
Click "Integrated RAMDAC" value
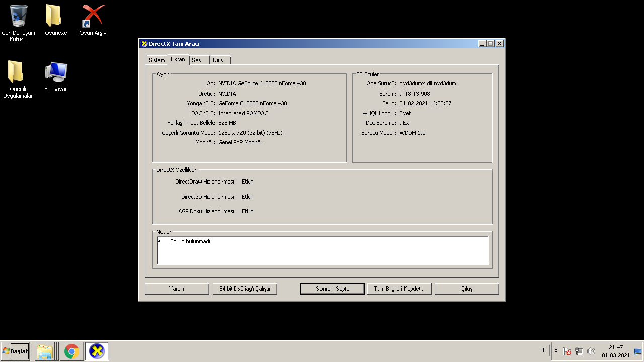click(243, 113)
